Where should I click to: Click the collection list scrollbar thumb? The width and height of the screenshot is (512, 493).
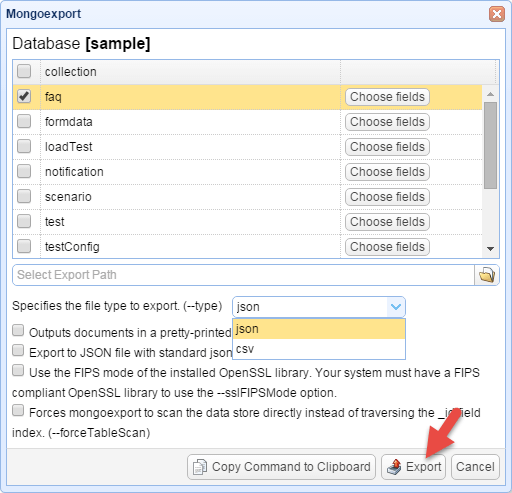490,145
